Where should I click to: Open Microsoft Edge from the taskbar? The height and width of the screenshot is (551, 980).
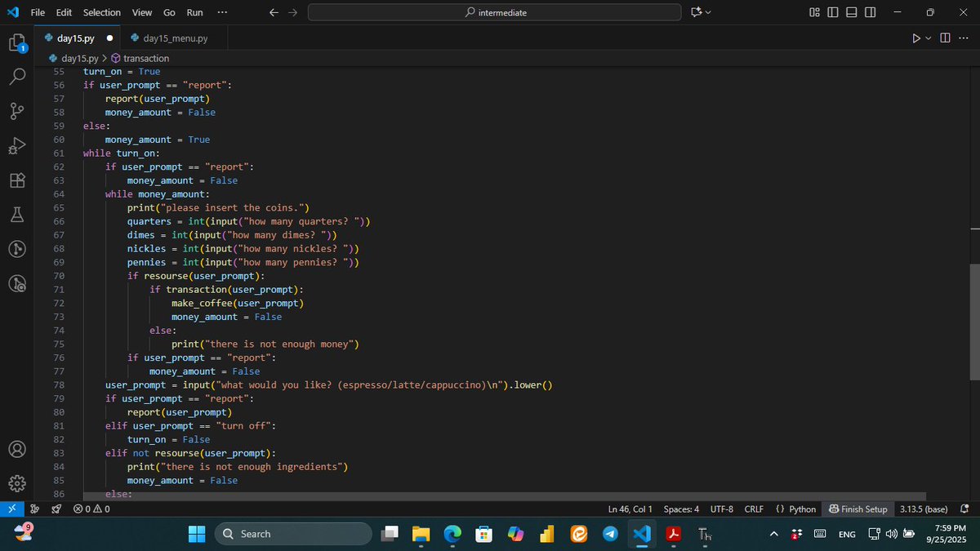pyautogui.click(x=452, y=534)
